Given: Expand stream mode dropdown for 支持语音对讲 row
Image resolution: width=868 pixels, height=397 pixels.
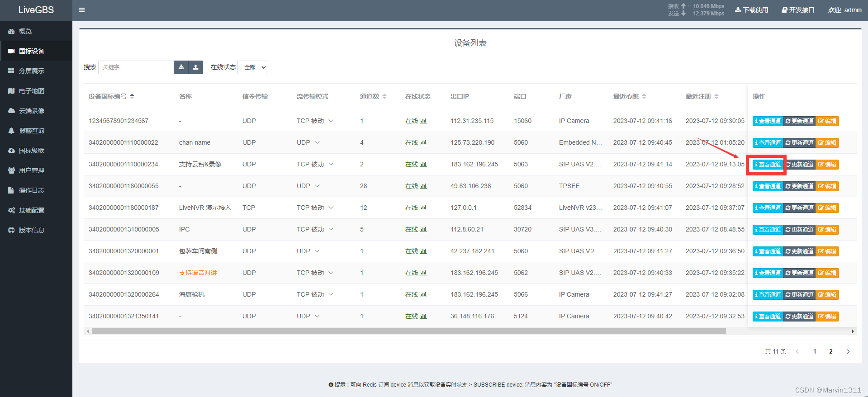Looking at the screenshot, I should tap(331, 273).
